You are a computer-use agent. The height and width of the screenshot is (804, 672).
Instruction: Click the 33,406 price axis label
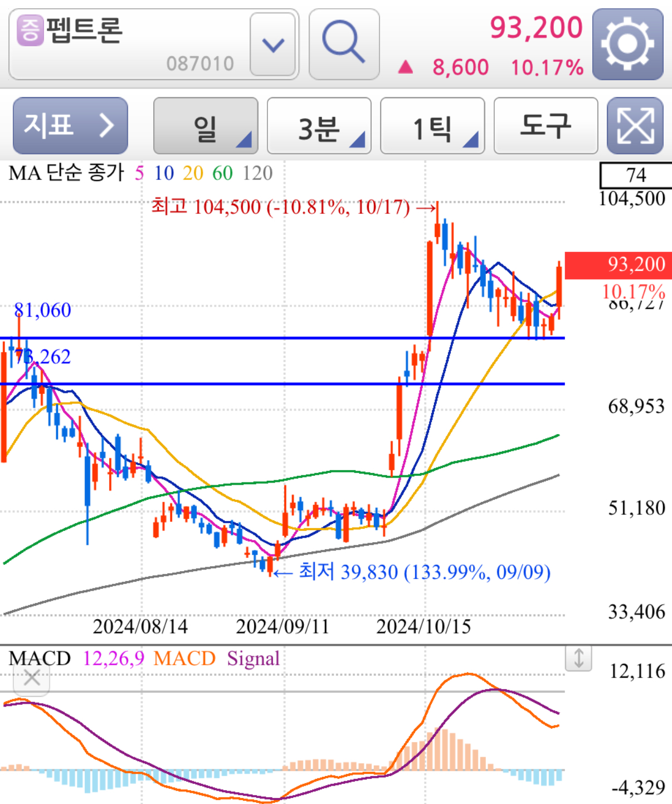[636, 612]
